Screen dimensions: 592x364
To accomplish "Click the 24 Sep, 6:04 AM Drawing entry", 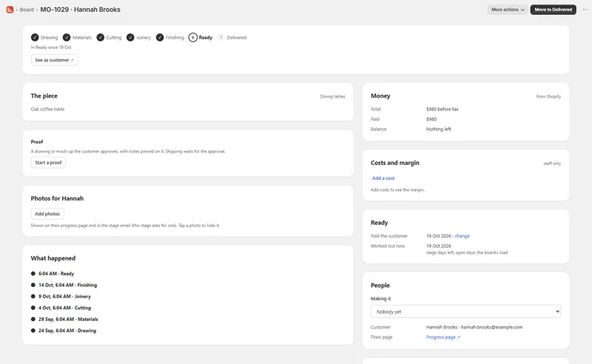I will tap(67, 331).
